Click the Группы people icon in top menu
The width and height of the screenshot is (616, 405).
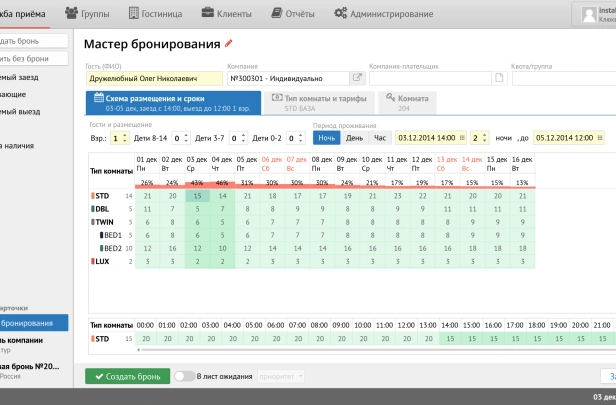tap(72, 13)
